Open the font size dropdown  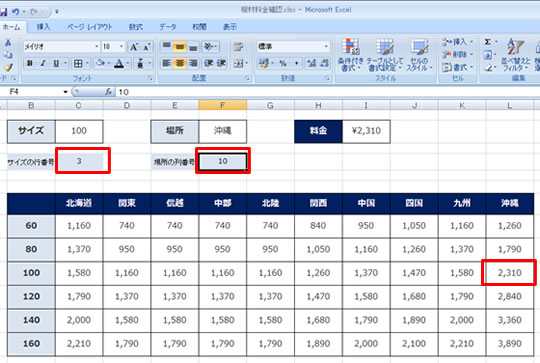121,46
